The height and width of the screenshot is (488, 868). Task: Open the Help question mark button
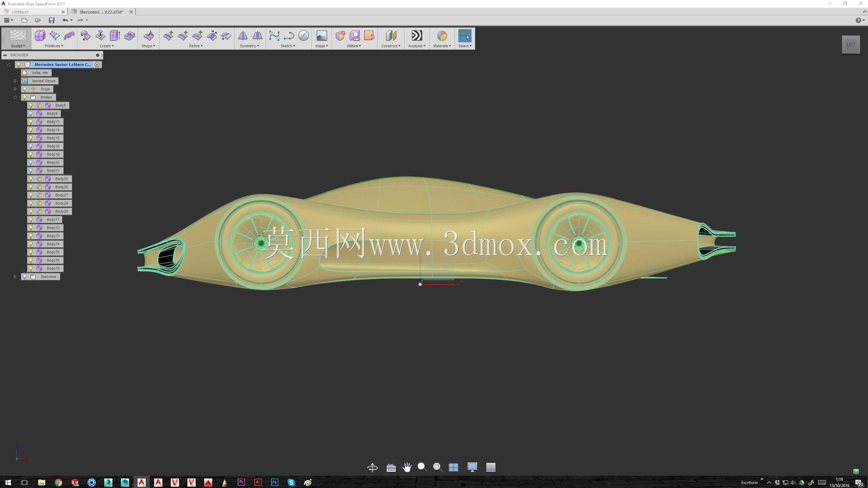point(858,20)
